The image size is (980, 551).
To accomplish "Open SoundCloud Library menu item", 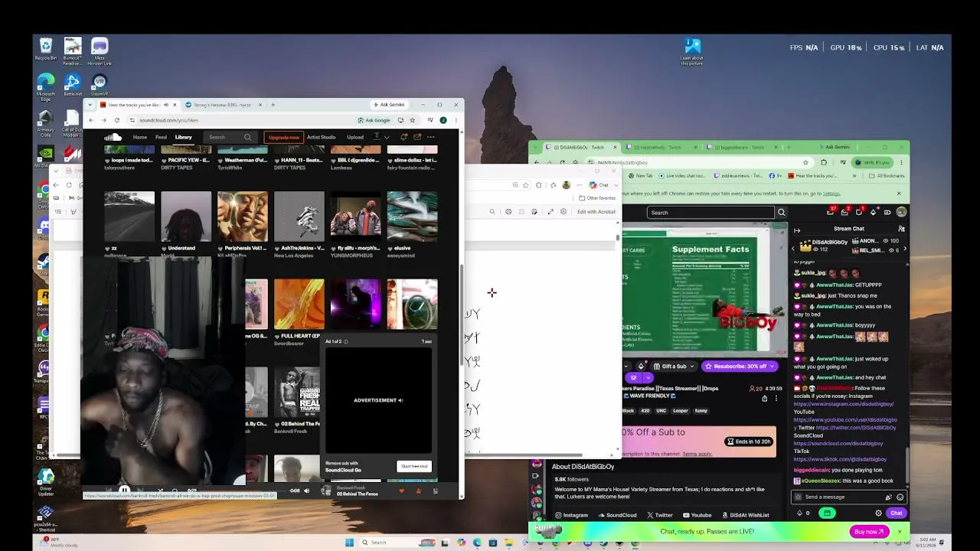I will (x=183, y=138).
